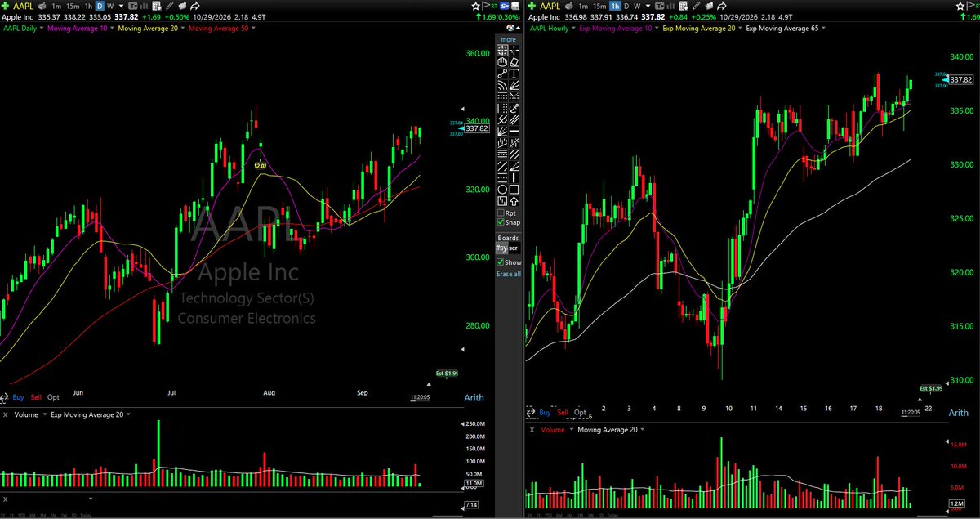Screen dimensions: 980x519
Task: Select the line segment with endpoints tool
Action: (501, 74)
